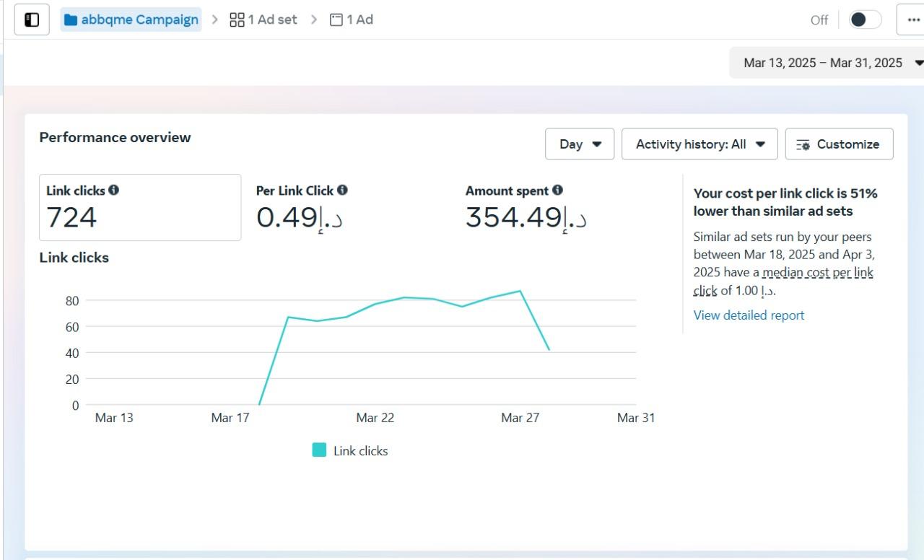The width and height of the screenshot is (924, 560).
Task: Click median cost per link click term
Action: pyautogui.click(x=783, y=281)
